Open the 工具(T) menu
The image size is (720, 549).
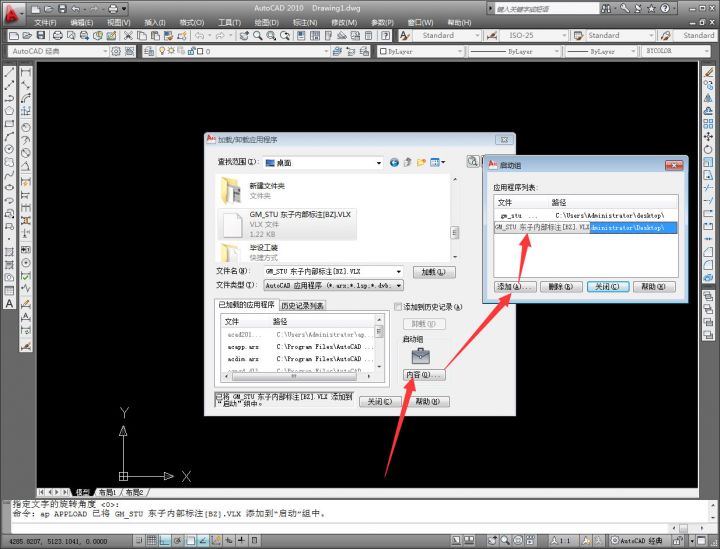pos(229,22)
